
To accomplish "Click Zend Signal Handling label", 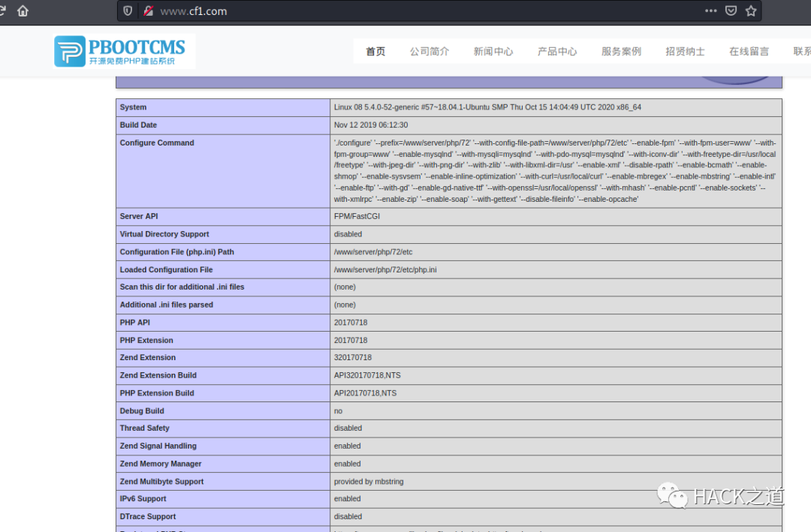I will (x=158, y=446).
